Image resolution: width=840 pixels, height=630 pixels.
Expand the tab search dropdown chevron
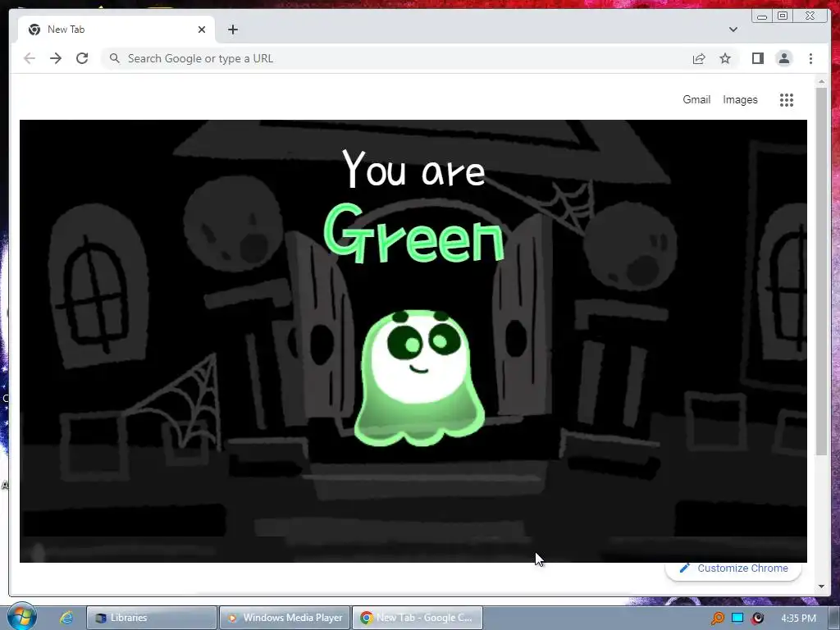pyautogui.click(x=733, y=30)
